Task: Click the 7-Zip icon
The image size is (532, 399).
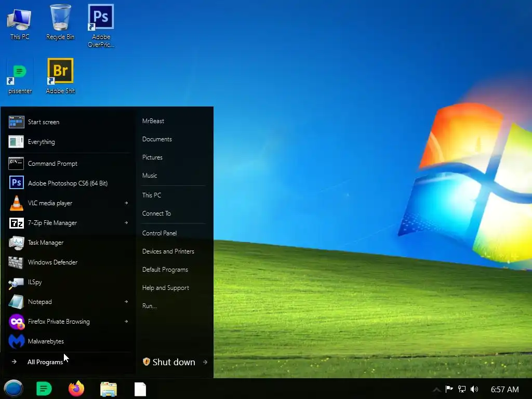Action: pos(16,223)
